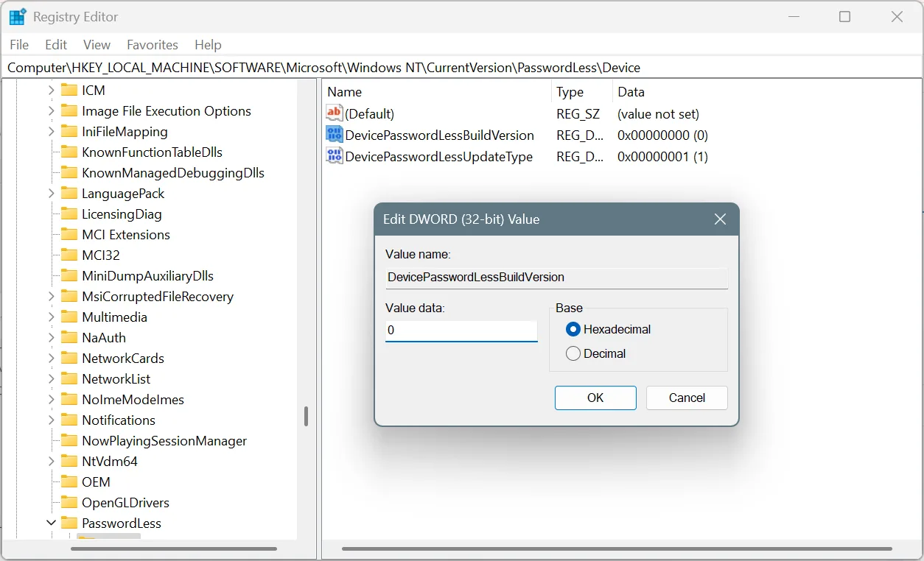Open the View menu
The width and height of the screenshot is (924, 561).
click(x=97, y=45)
